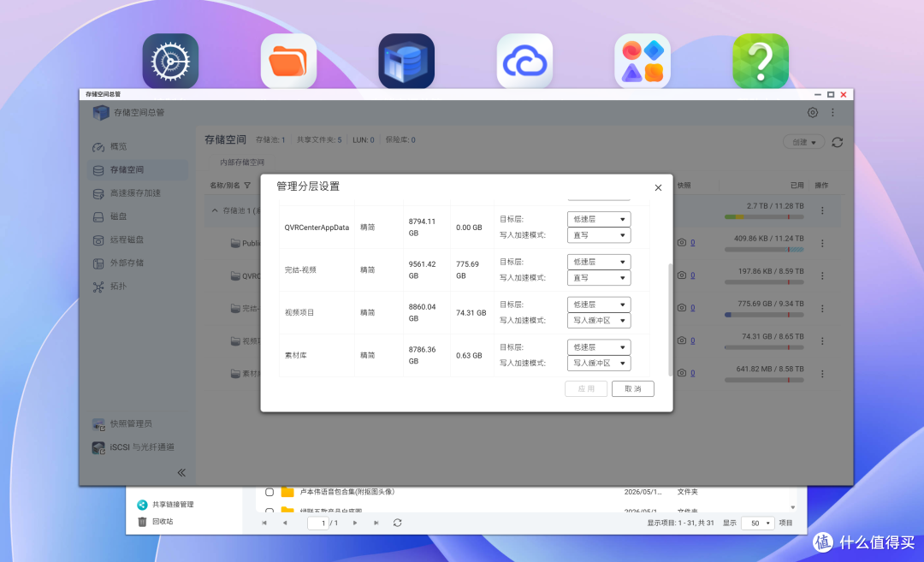
Task: Open the 50 items-per-page dropdown
Action: pyautogui.click(x=758, y=524)
